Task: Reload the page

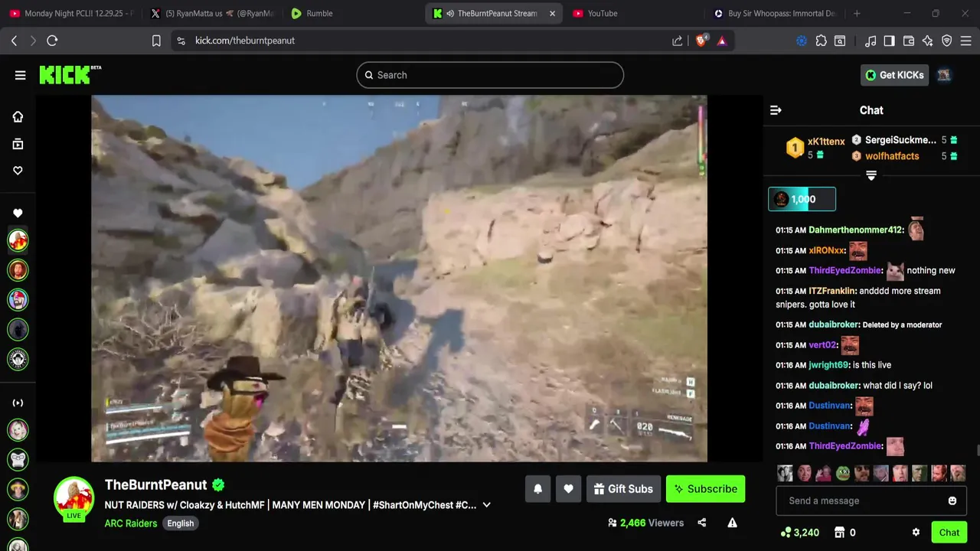Action: 52,41
